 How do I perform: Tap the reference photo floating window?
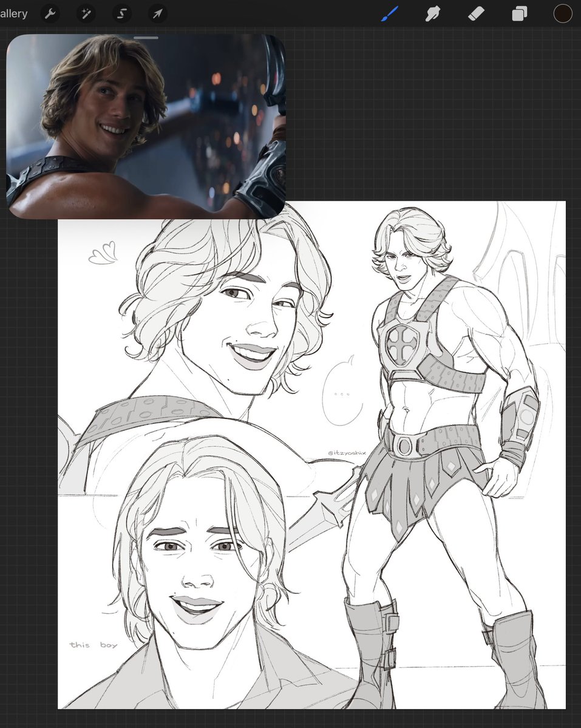(x=146, y=126)
